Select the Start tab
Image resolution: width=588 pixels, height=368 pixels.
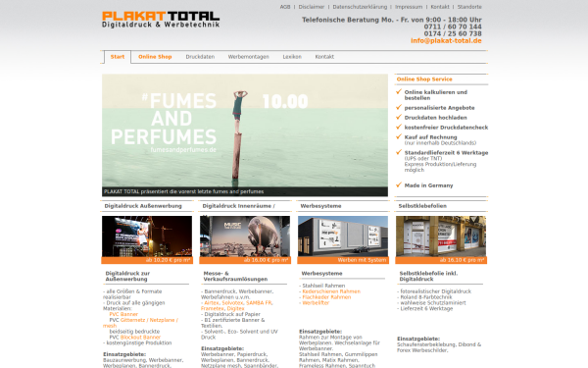[x=118, y=57]
